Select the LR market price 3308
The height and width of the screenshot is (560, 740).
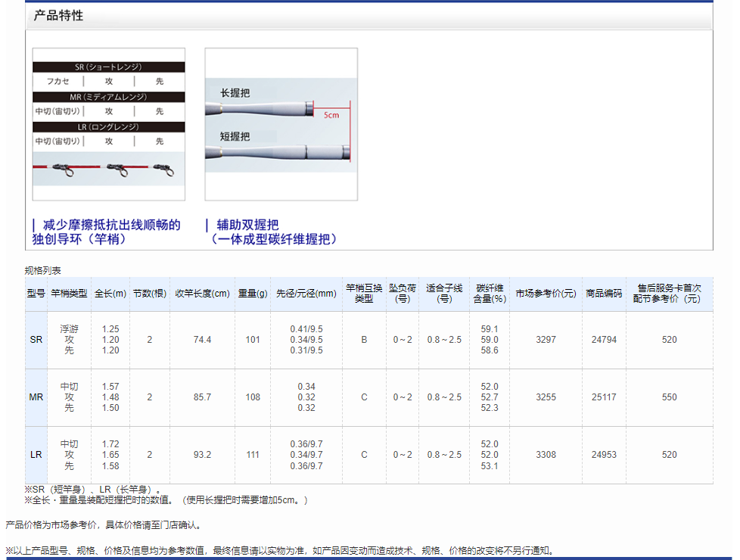(x=546, y=455)
